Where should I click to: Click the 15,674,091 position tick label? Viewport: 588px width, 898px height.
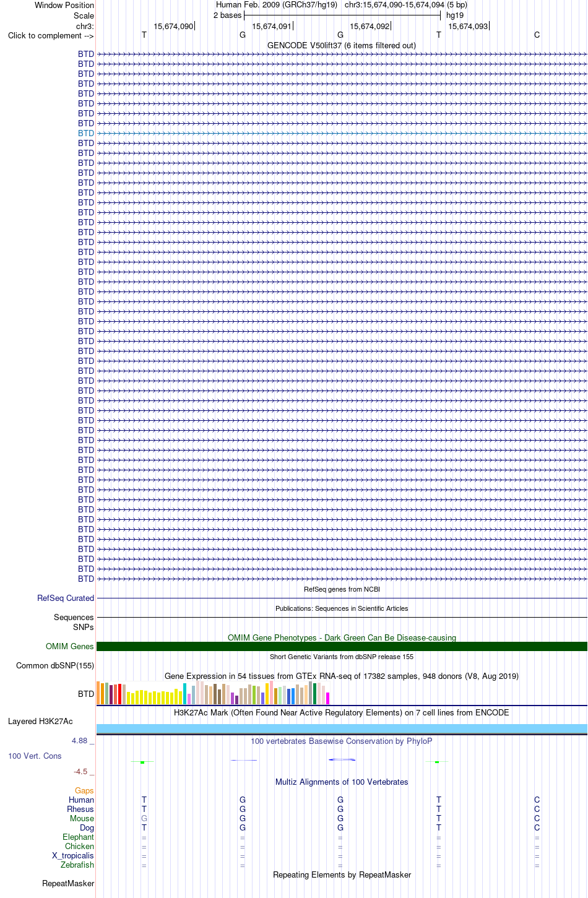click(272, 26)
